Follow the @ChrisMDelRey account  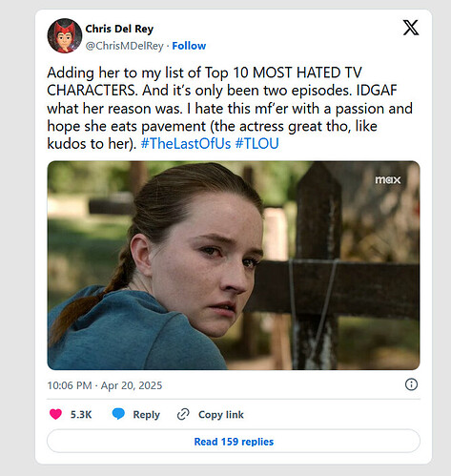pyautogui.click(x=189, y=46)
